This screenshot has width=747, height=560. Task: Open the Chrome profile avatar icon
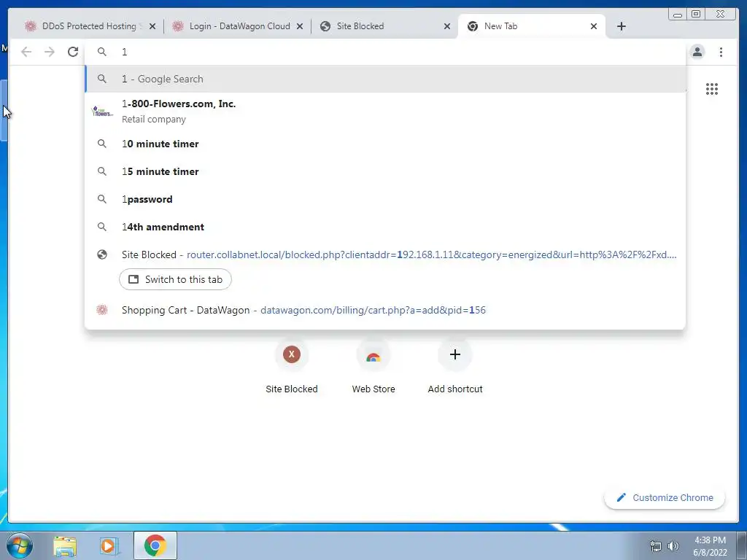tap(697, 52)
